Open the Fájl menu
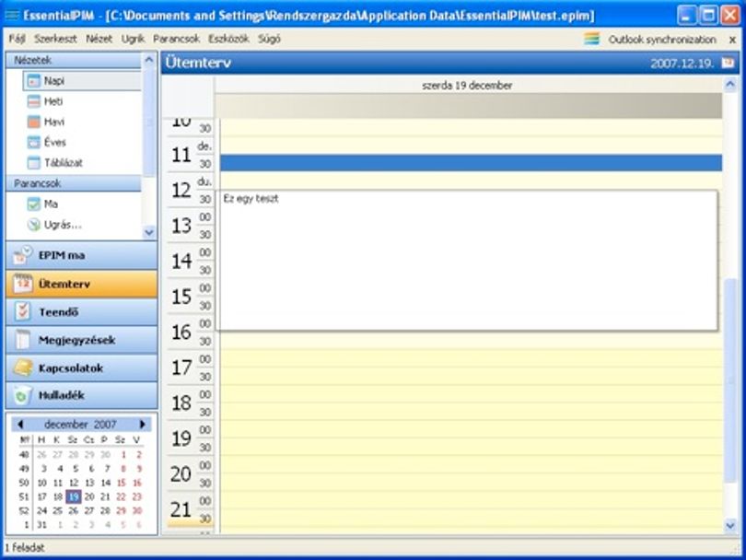 coord(17,39)
